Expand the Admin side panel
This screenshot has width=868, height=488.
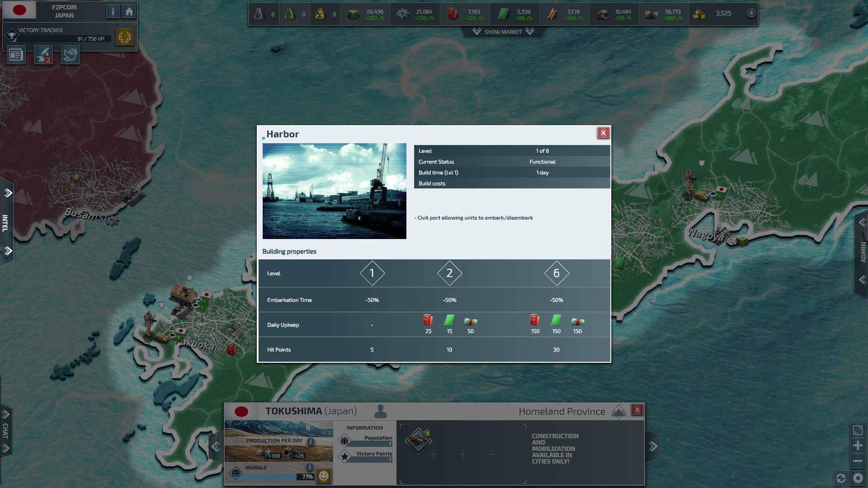coord(862,251)
